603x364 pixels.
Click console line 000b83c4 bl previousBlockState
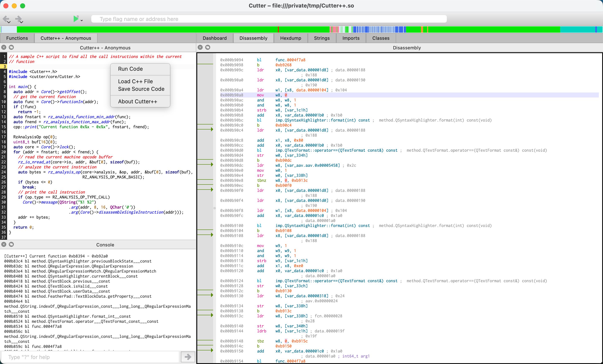pyautogui.click(x=78, y=261)
